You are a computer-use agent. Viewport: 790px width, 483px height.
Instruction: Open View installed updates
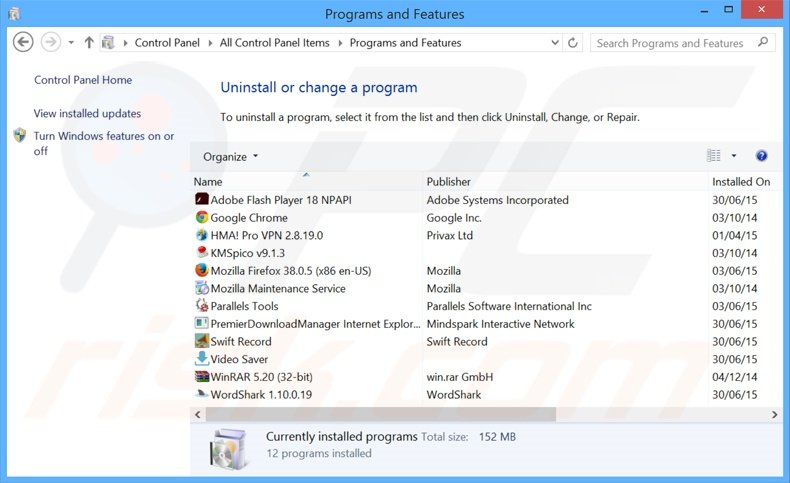pyautogui.click(x=87, y=113)
